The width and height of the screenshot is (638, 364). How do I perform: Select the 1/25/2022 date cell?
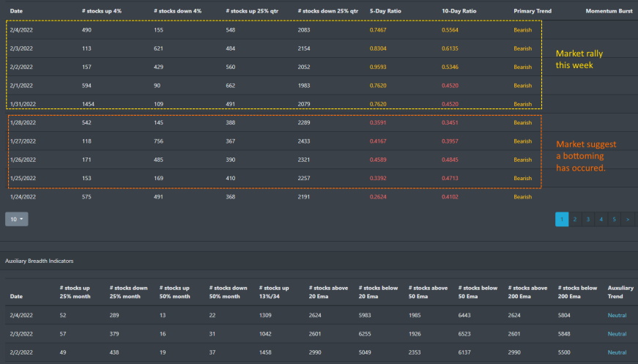click(x=23, y=178)
